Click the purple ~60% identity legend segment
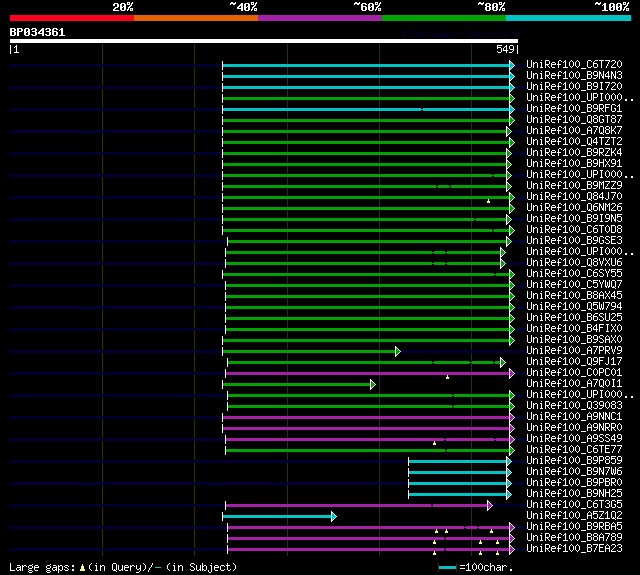Screen dimensions: 640x575 point(320,18)
